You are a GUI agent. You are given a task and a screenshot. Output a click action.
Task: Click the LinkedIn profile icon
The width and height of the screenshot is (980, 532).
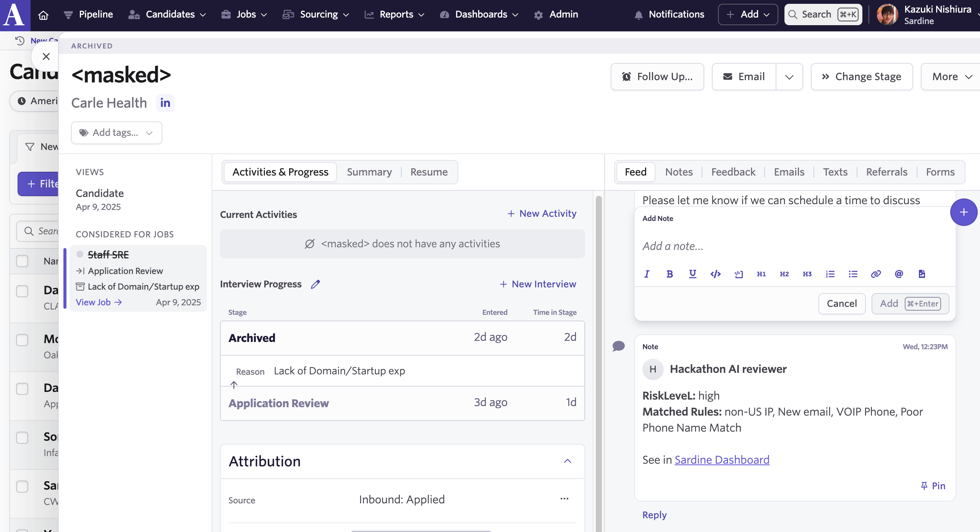coord(165,103)
